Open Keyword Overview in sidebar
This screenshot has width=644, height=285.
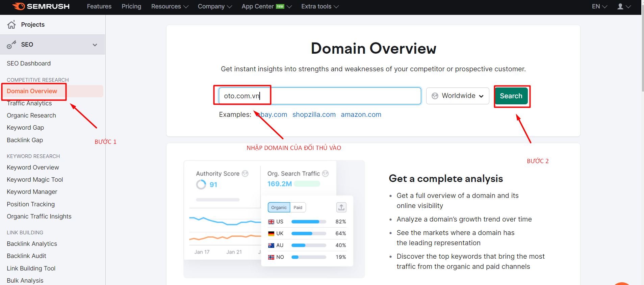click(33, 167)
